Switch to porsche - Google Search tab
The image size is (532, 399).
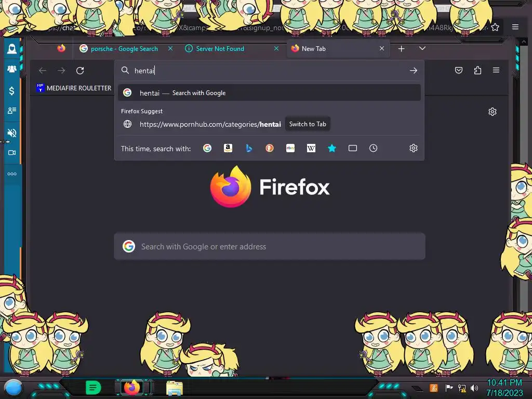(x=124, y=49)
